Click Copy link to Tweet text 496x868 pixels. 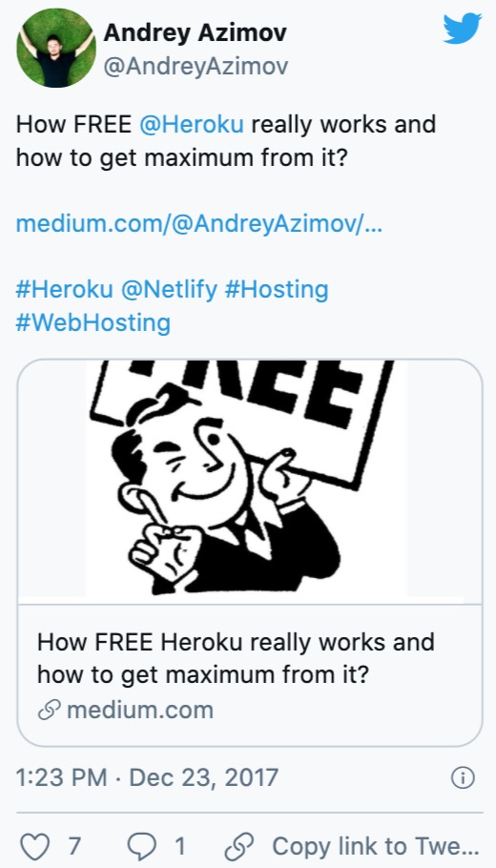pos(376,846)
